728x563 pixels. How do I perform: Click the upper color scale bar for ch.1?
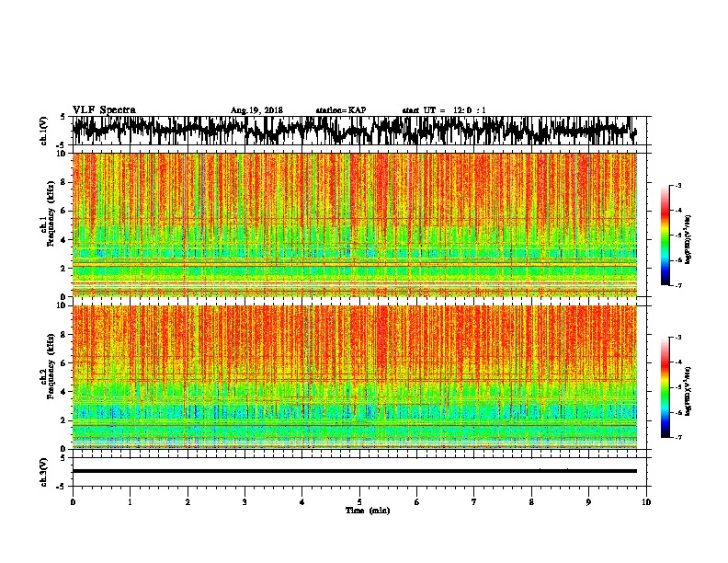[x=665, y=236]
